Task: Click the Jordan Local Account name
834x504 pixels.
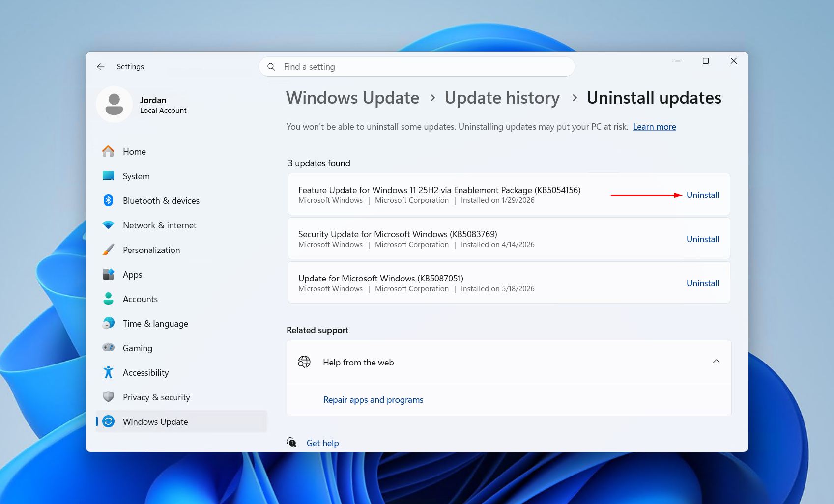Action: (163, 105)
